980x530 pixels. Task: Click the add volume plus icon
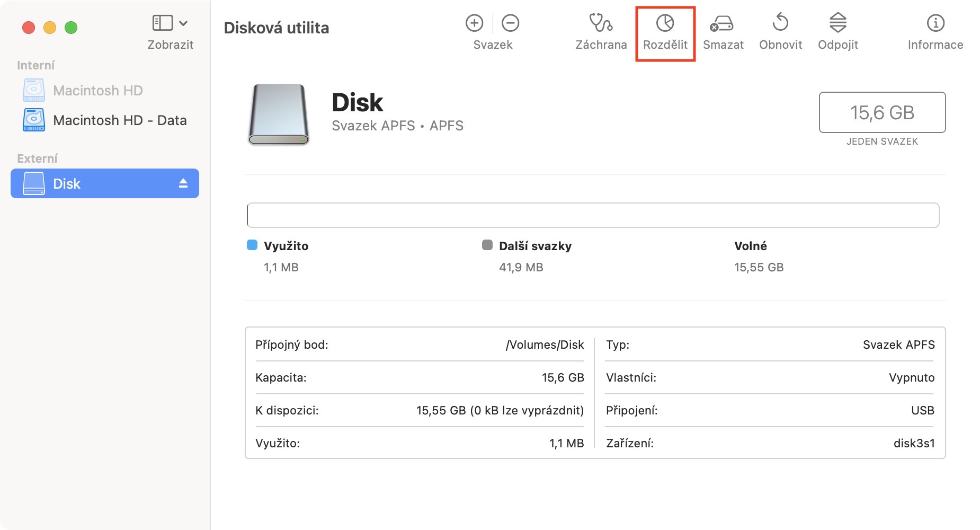tap(474, 23)
